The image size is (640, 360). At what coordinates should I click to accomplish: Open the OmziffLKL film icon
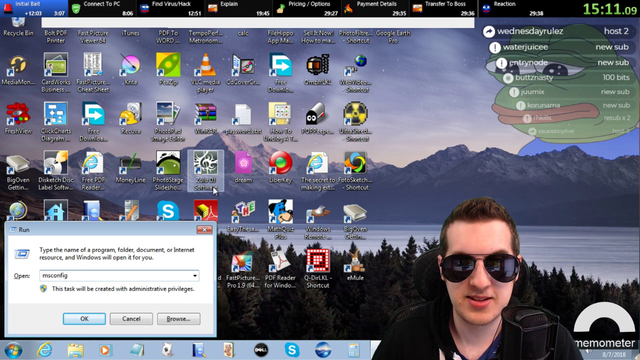pos(318,69)
